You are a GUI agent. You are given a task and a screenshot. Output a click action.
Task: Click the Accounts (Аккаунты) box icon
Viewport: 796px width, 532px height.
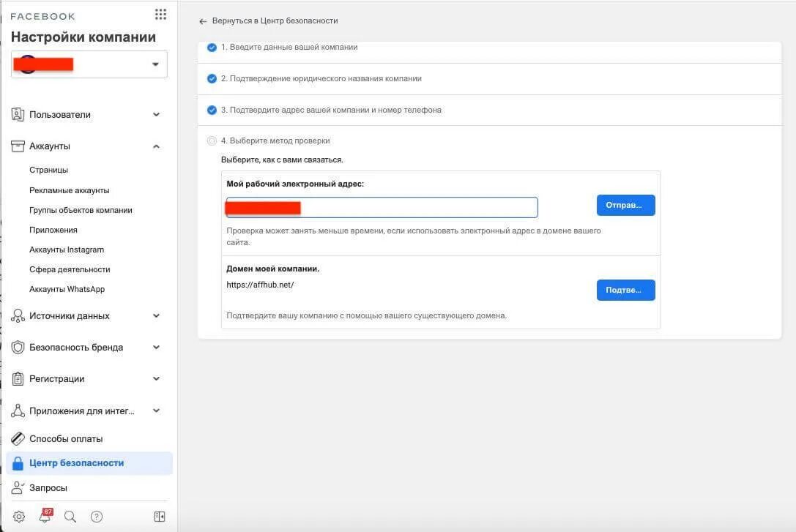(x=18, y=146)
